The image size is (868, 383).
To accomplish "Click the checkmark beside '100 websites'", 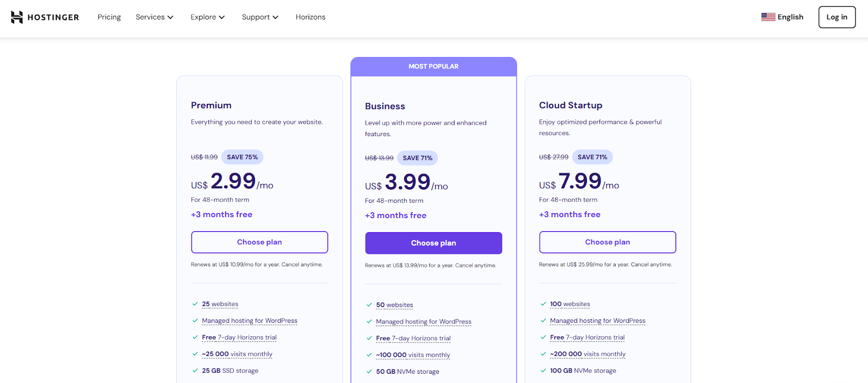I will point(543,304).
